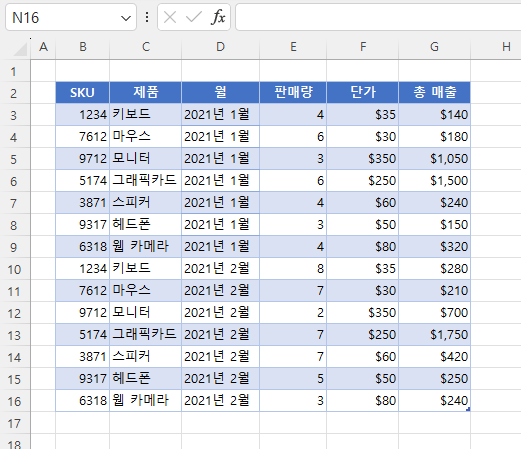Select $250 total cell in row 15
The width and height of the screenshot is (521, 449).
[x=434, y=379]
